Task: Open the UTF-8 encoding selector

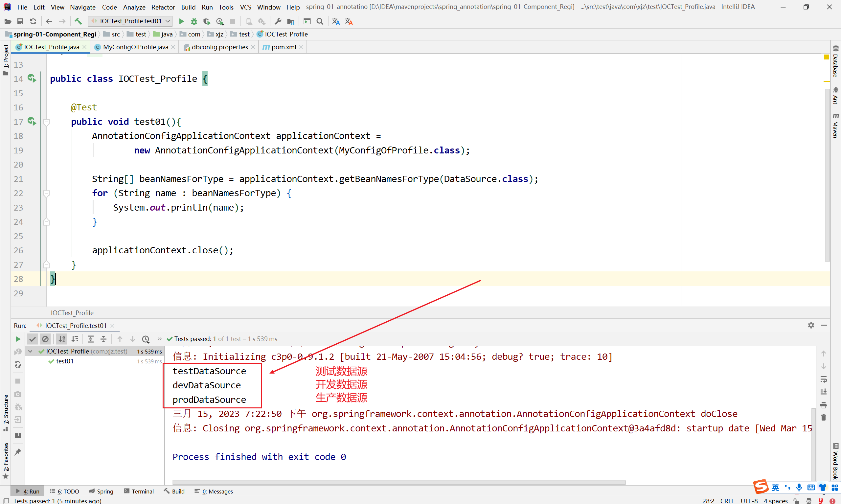Action: (x=749, y=501)
